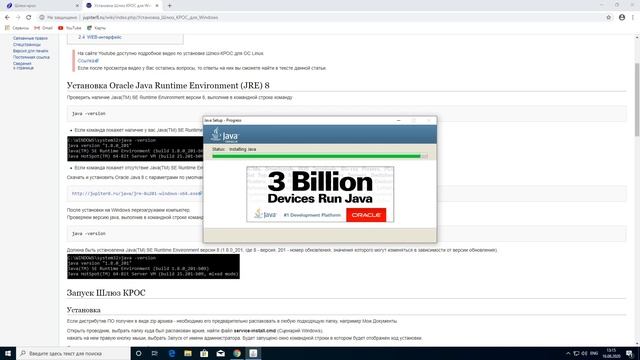Open Task View on the taskbar
The height and width of the screenshot is (360, 640).
[155, 353]
